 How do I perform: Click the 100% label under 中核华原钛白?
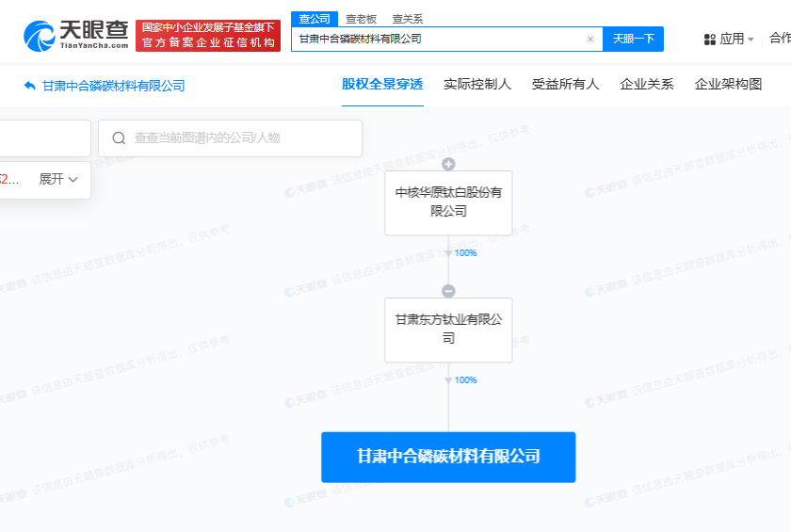point(465,253)
